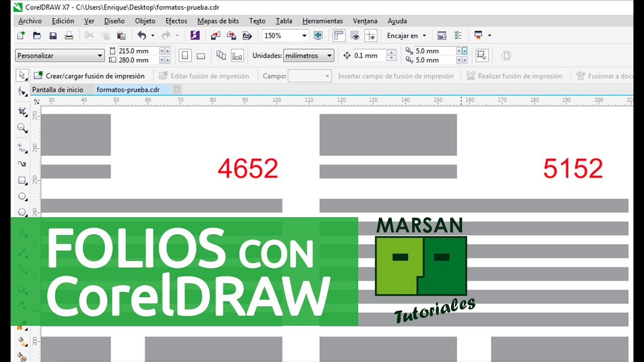
Task: Toggle Show guidelines button
Action: pyautogui.click(x=371, y=36)
